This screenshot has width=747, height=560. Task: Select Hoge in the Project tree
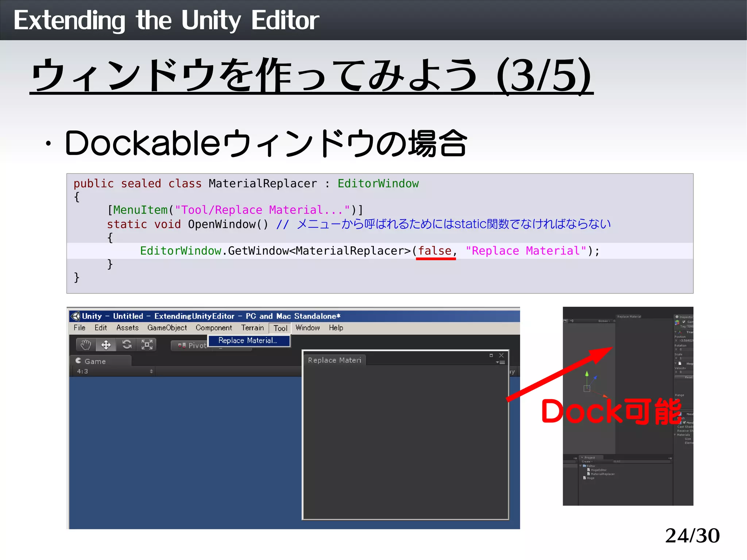591,478
